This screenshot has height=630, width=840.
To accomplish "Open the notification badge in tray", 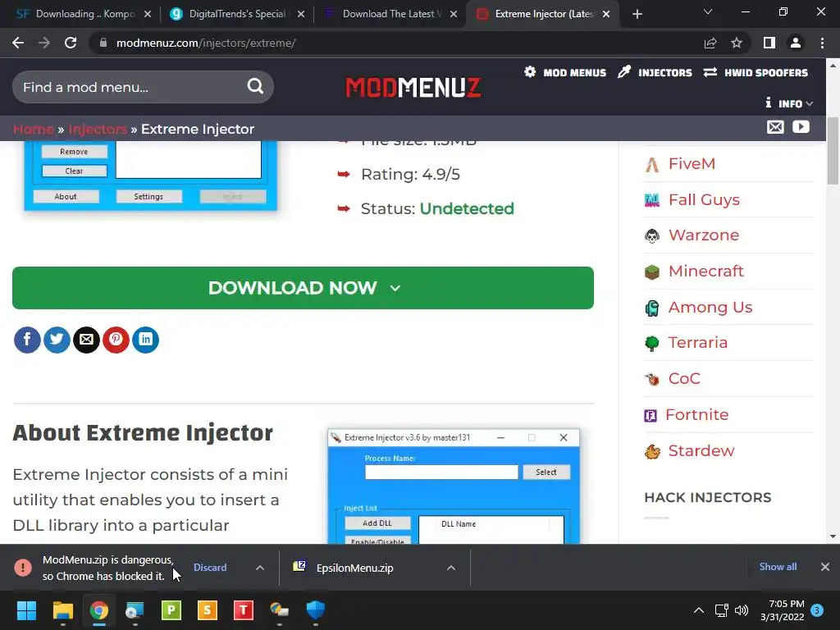I will click(817, 610).
